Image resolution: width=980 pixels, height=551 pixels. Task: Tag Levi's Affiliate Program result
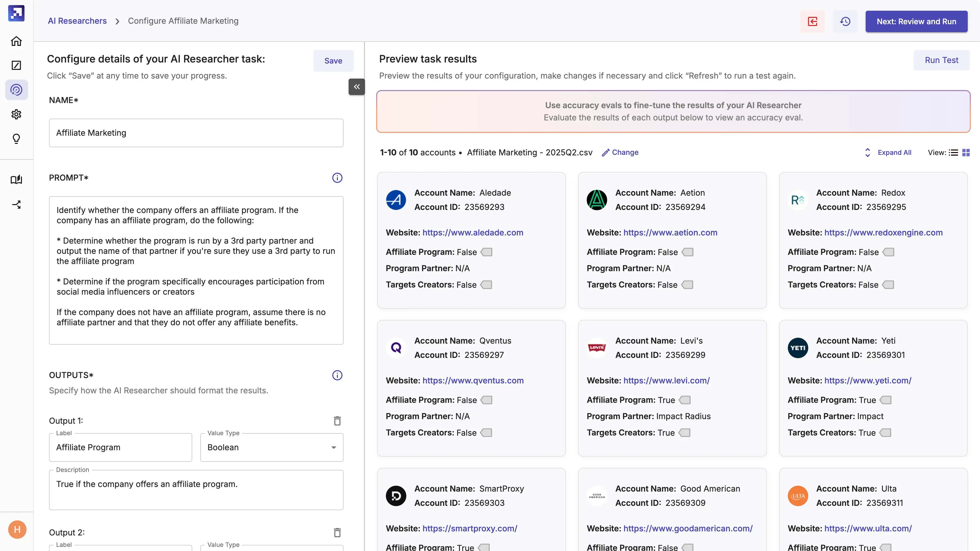point(685,400)
